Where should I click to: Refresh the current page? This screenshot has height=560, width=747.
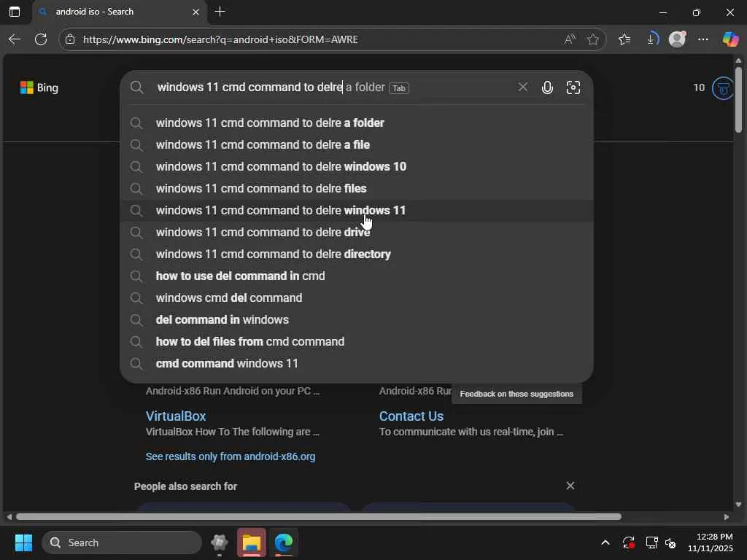41,39
